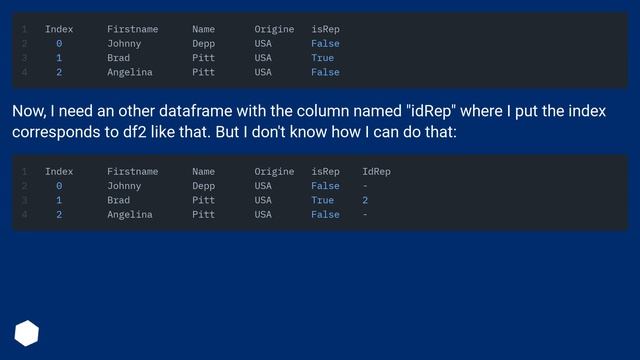Click "Index" header in the second table
This screenshot has height=360, width=640.
pos(59,172)
